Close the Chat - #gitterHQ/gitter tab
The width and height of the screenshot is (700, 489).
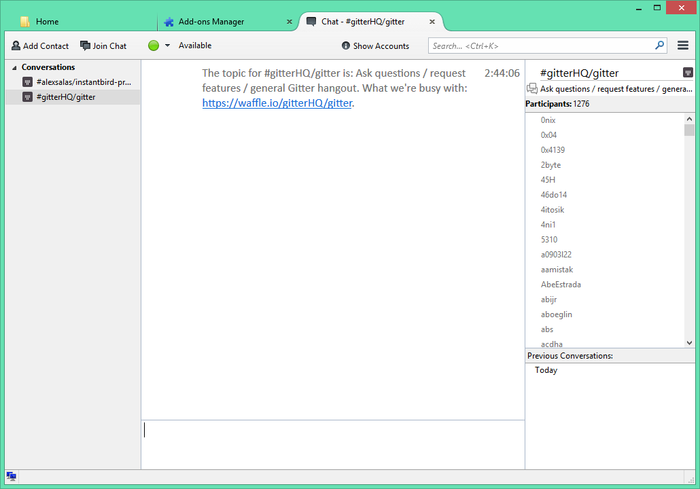tap(432, 21)
